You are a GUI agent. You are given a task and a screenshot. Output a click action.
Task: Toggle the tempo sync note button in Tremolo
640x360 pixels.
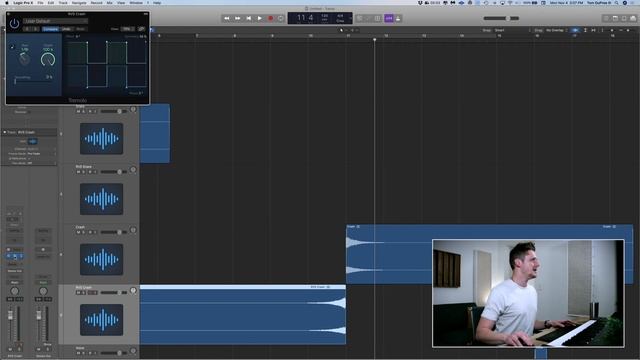12,47
